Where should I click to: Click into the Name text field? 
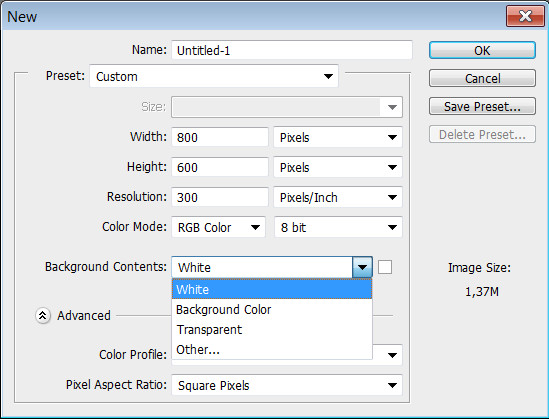[x=292, y=50]
